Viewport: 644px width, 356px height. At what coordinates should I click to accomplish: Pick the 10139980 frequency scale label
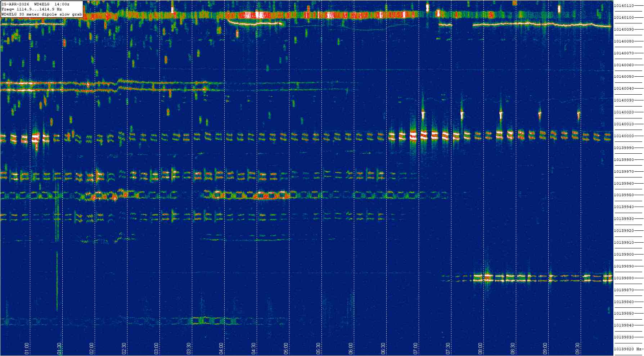click(x=624, y=160)
